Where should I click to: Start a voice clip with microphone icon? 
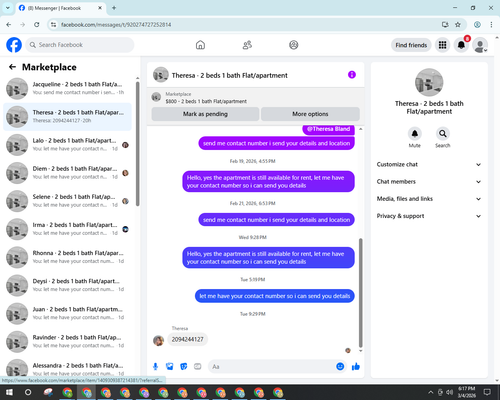point(155,367)
